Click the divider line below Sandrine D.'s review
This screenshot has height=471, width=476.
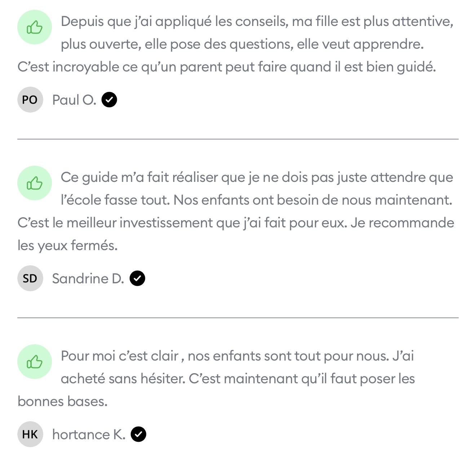(238, 318)
